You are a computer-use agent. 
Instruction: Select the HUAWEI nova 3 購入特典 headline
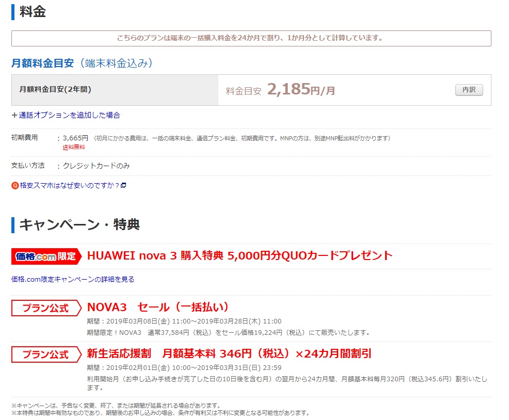point(240,256)
